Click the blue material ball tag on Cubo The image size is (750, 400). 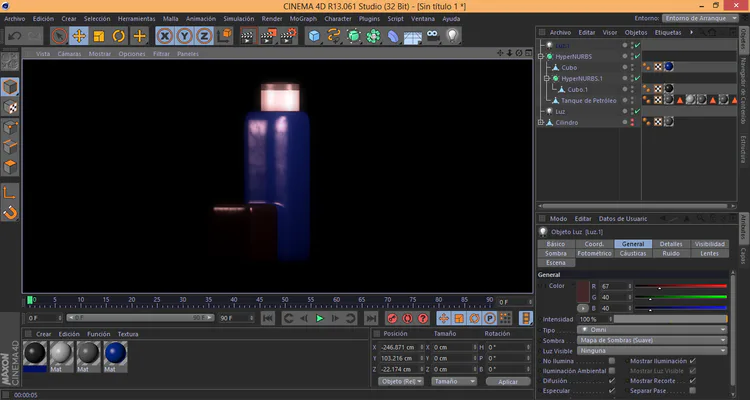[669, 67]
